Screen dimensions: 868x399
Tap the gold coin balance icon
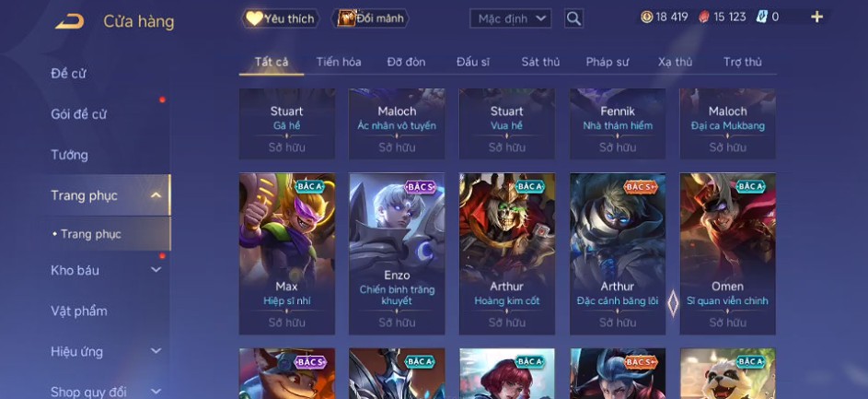click(x=646, y=18)
